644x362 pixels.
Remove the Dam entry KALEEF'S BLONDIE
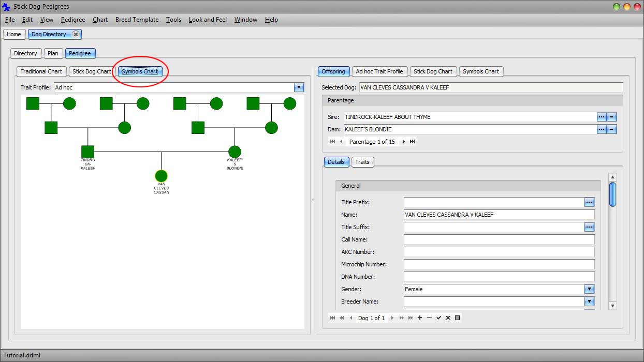click(612, 129)
